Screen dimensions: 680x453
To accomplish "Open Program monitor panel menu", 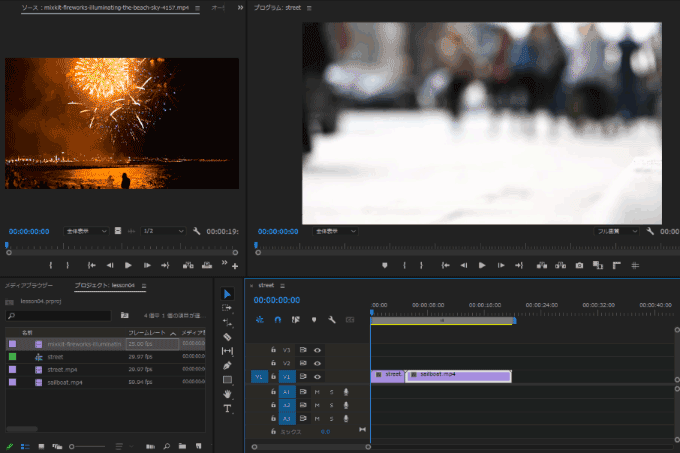I will point(309,8).
